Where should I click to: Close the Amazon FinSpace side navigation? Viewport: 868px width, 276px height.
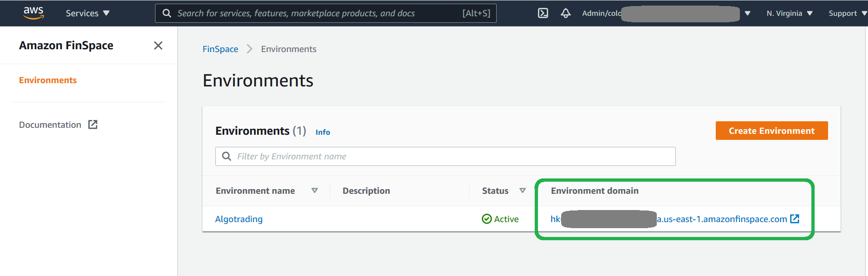point(158,46)
